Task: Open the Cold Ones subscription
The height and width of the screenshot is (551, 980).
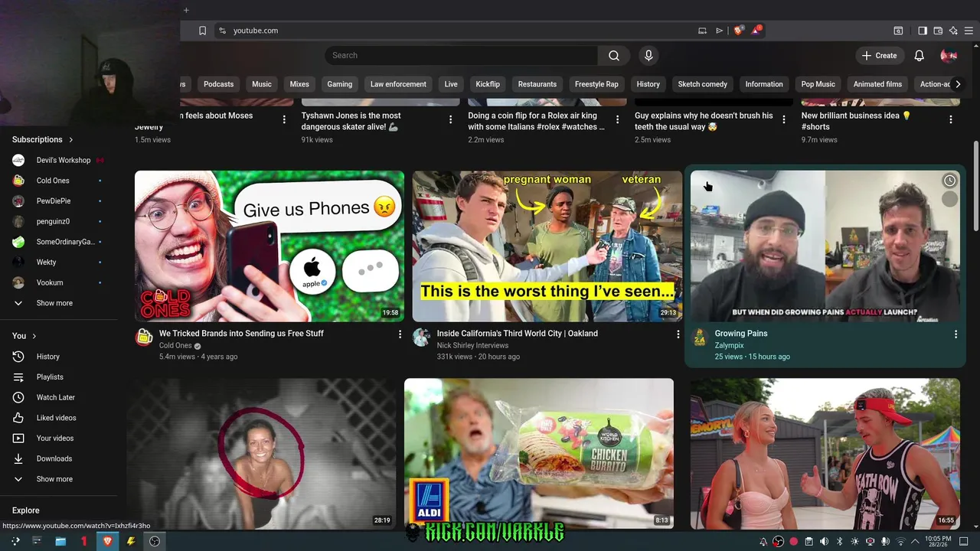Action: (x=53, y=181)
